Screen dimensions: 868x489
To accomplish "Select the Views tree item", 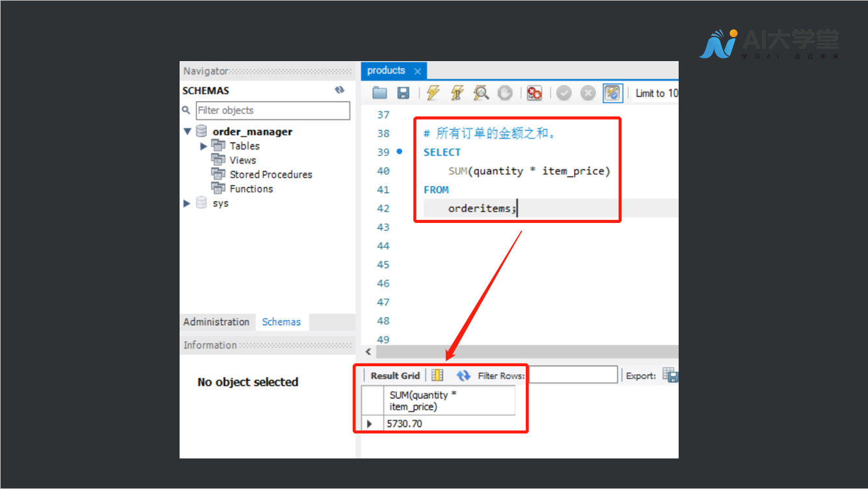I will pyautogui.click(x=243, y=160).
